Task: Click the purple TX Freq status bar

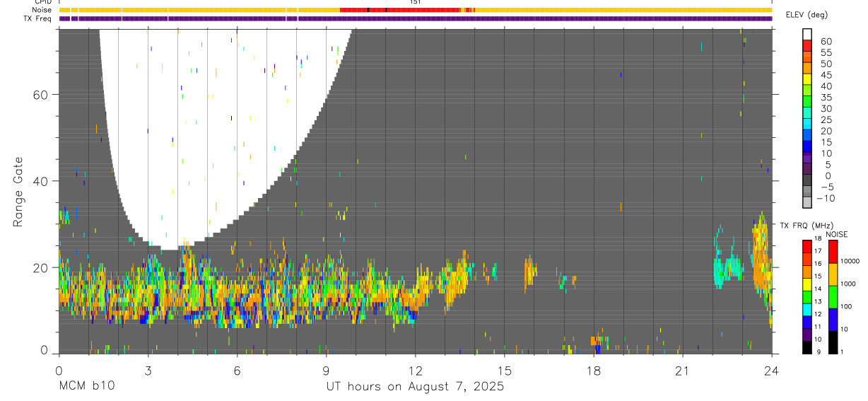Action: 416,18
